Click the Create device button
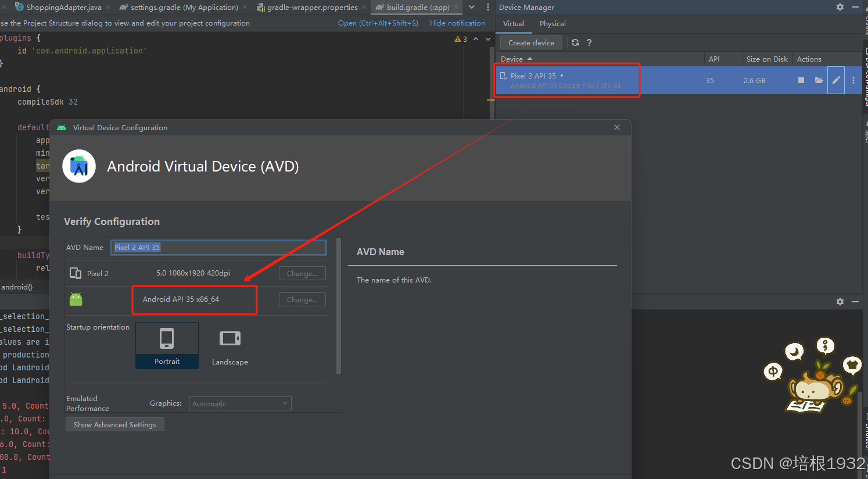The image size is (868, 479). [530, 42]
